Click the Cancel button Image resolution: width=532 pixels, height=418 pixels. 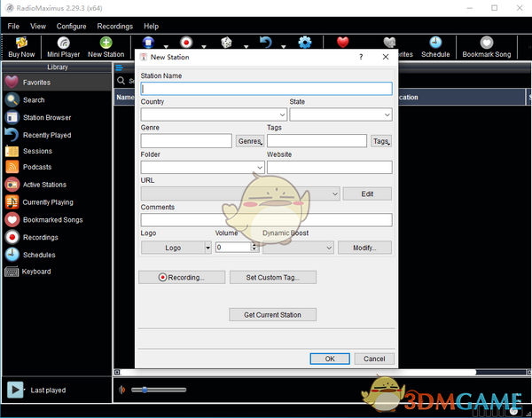[374, 359]
